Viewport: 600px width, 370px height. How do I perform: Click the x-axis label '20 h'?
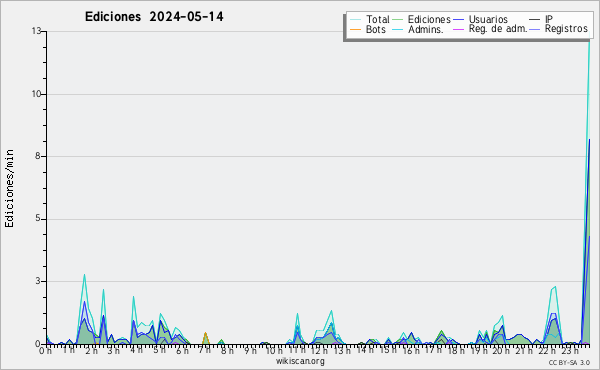point(501,351)
